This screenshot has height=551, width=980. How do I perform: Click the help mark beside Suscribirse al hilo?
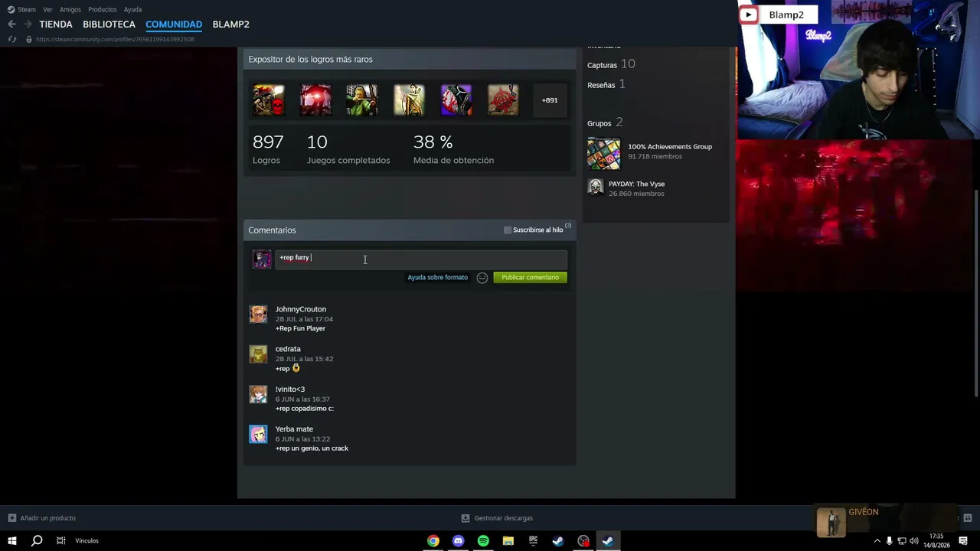tap(568, 226)
